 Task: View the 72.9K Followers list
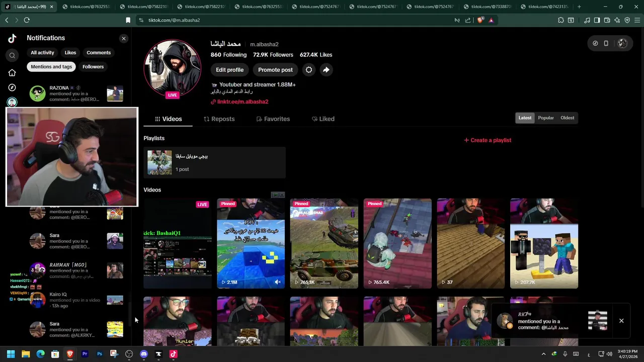pyautogui.click(x=273, y=55)
